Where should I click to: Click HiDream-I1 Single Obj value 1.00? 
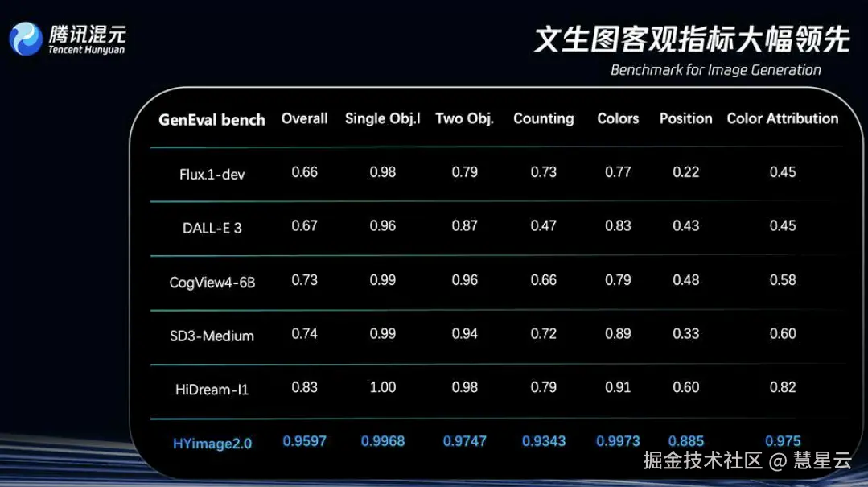point(383,388)
